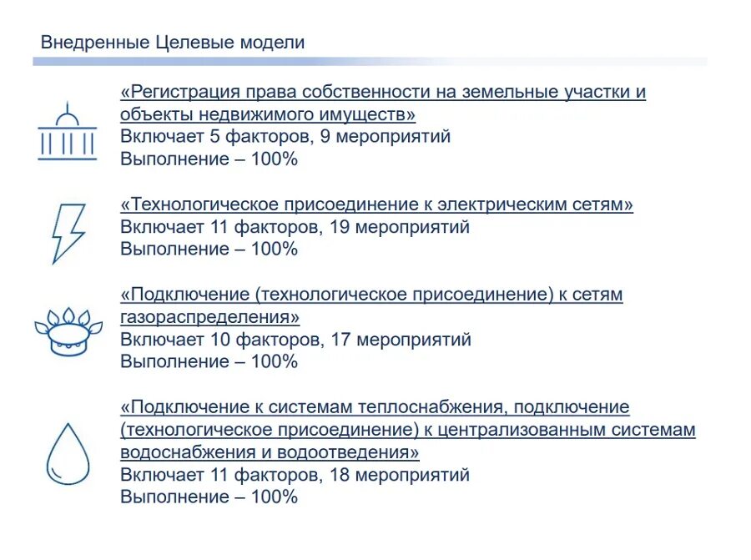The width and height of the screenshot is (751, 560).
Task: Click the line mentioning «18 мероприятий»
Action: point(295,475)
